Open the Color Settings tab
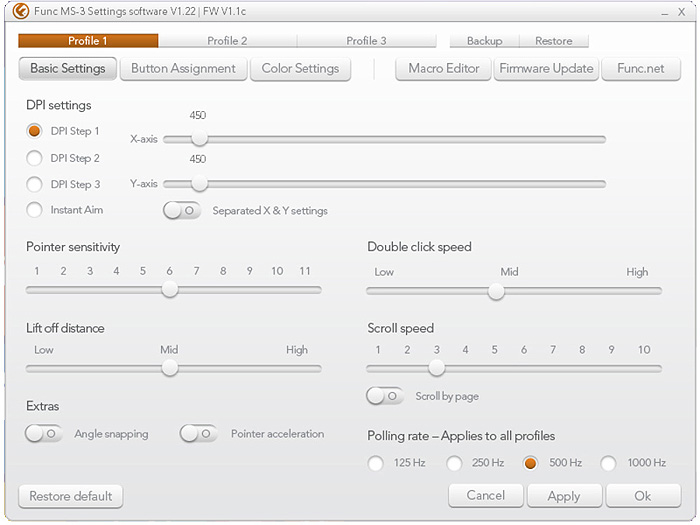Screen dimensions: 700x525 (x=300, y=68)
